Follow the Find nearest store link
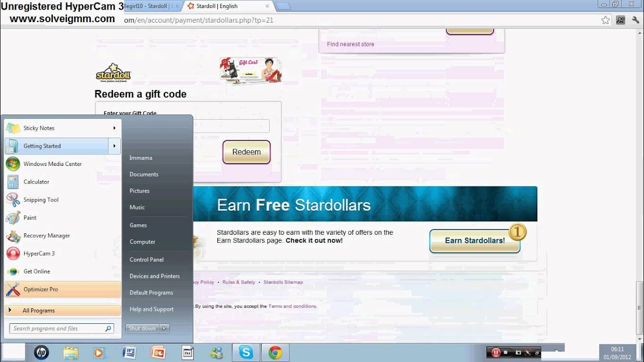This screenshot has height=362, width=644. coord(351,44)
